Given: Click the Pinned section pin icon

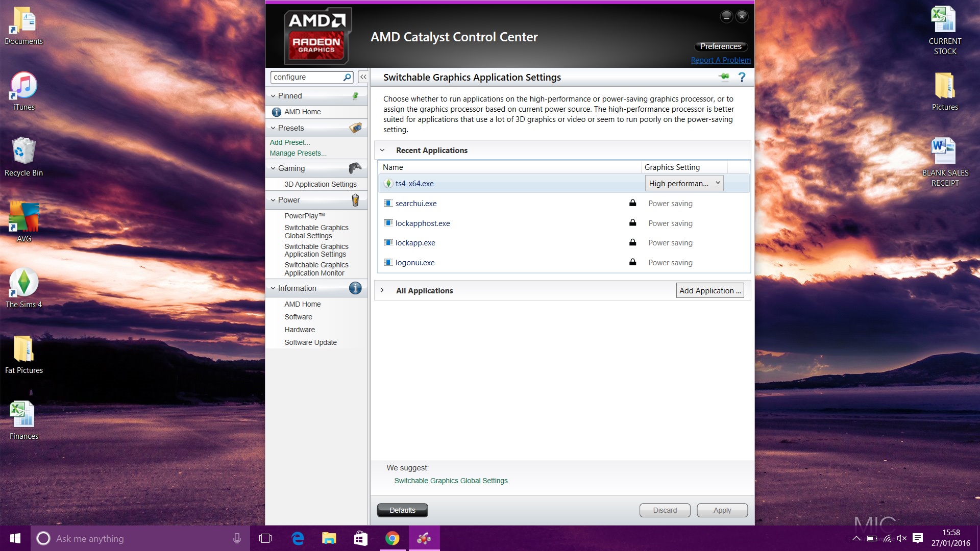Looking at the screenshot, I should click(355, 95).
